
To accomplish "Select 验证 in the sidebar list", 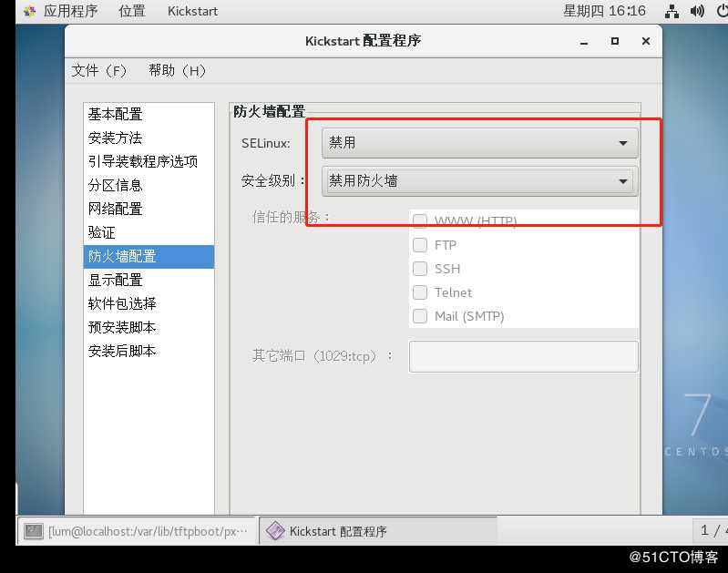I will point(149,232).
